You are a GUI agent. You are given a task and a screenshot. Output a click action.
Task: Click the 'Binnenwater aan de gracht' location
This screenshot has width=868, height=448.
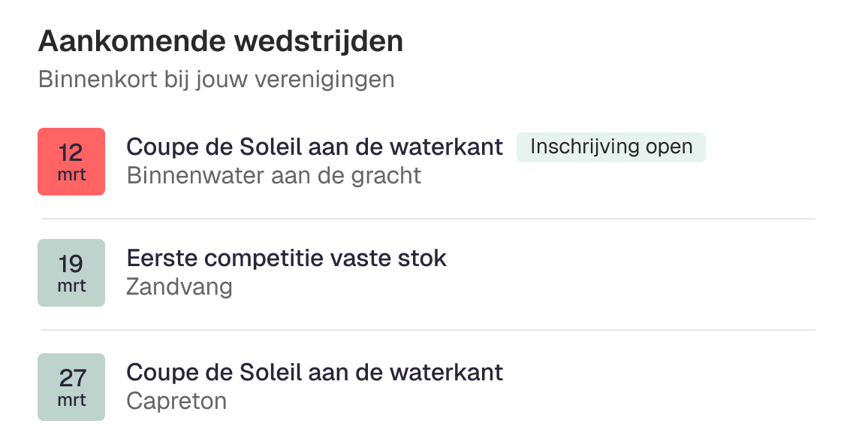(x=274, y=175)
